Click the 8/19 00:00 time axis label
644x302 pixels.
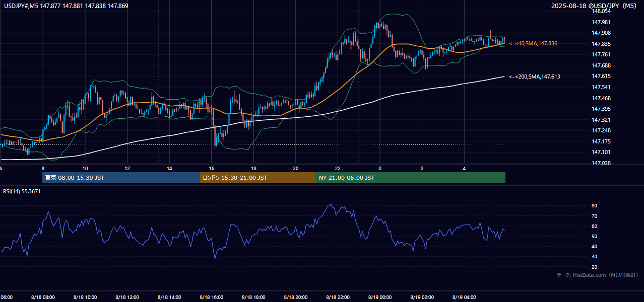click(380, 297)
